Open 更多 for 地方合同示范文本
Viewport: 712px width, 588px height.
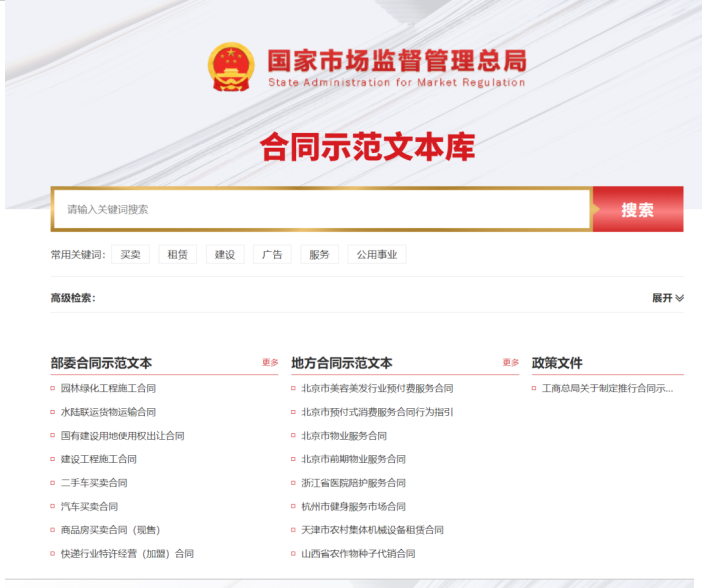click(511, 362)
